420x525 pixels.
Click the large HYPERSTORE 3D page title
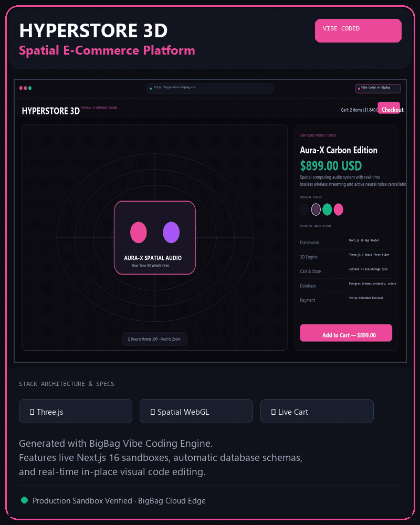point(93,30)
